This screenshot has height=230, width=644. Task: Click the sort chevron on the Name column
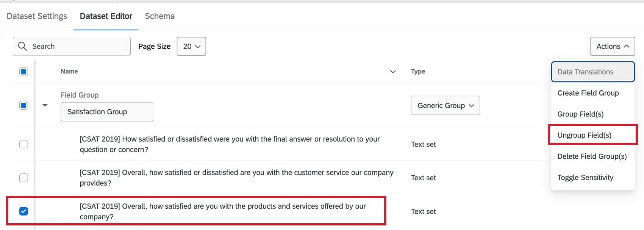pyautogui.click(x=393, y=71)
